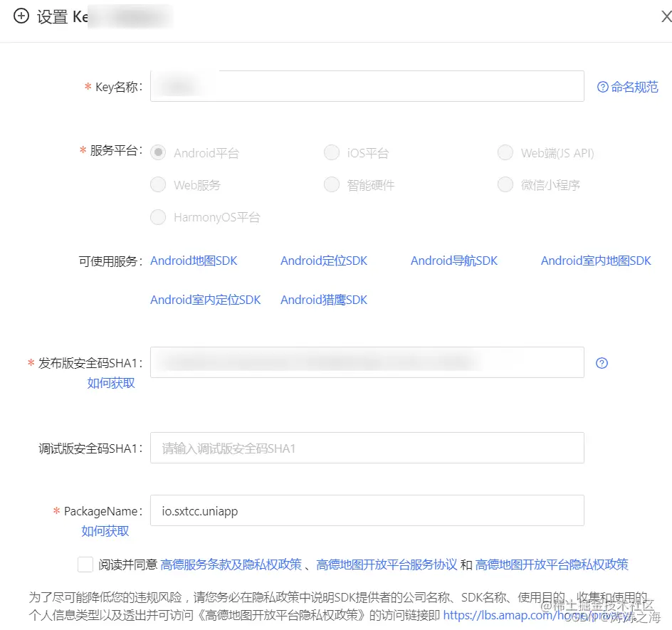Select the Android平台 radio button

pyautogui.click(x=158, y=152)
